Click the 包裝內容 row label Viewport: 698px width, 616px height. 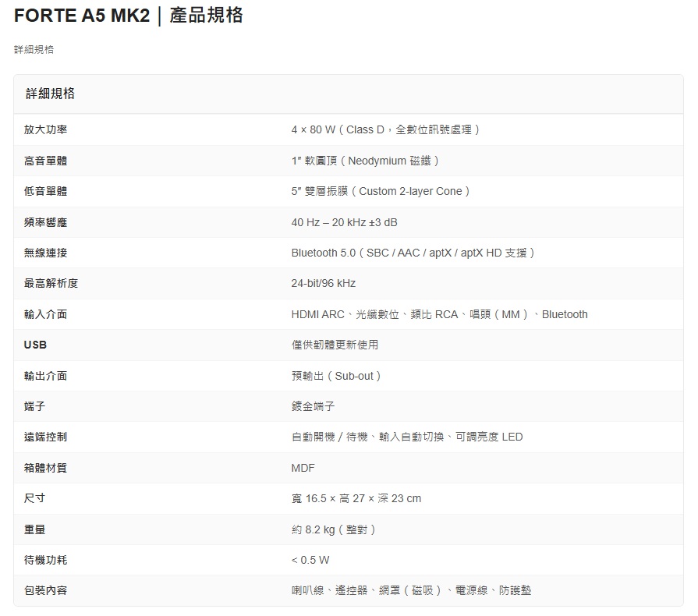click(x=45, y=590)
